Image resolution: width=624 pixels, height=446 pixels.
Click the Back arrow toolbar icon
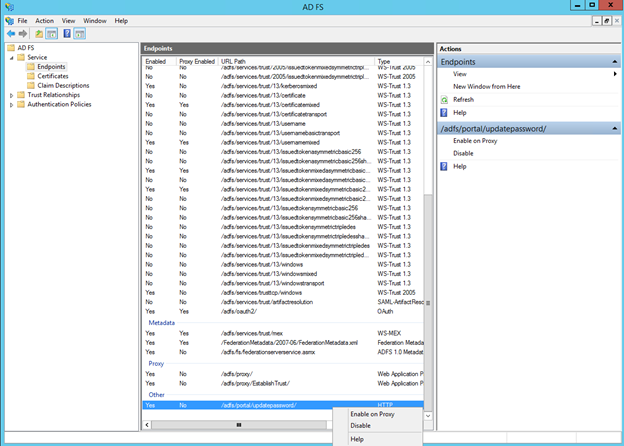(11, 34)
